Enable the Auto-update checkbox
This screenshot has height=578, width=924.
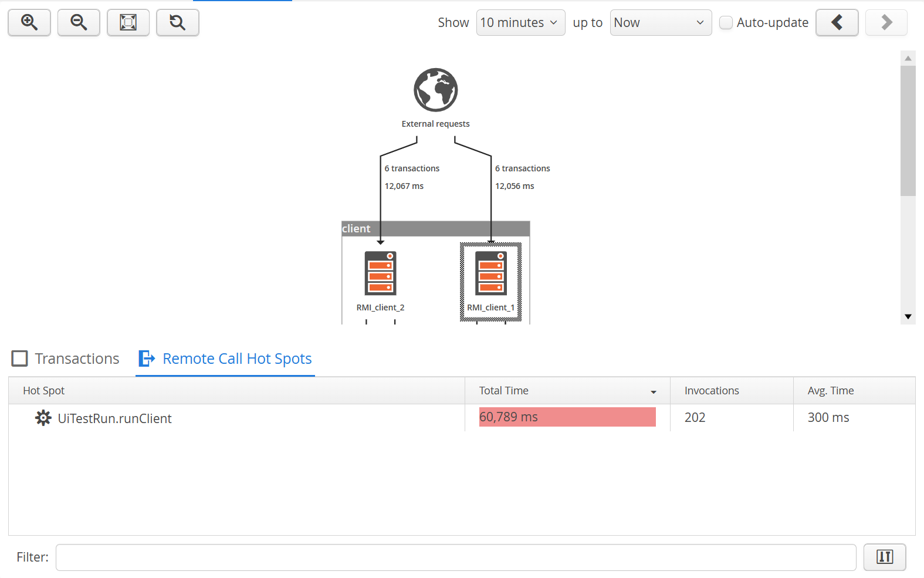tap(726, 22)
